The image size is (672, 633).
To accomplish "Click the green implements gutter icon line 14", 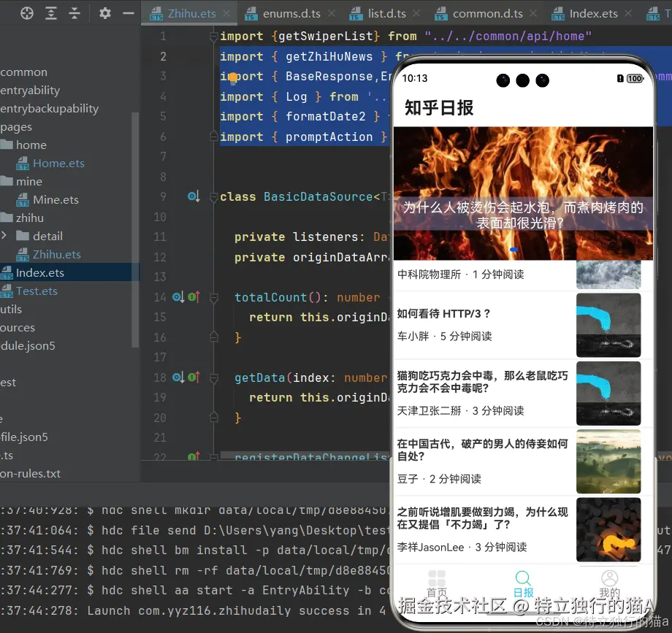I will click(194, 297).
